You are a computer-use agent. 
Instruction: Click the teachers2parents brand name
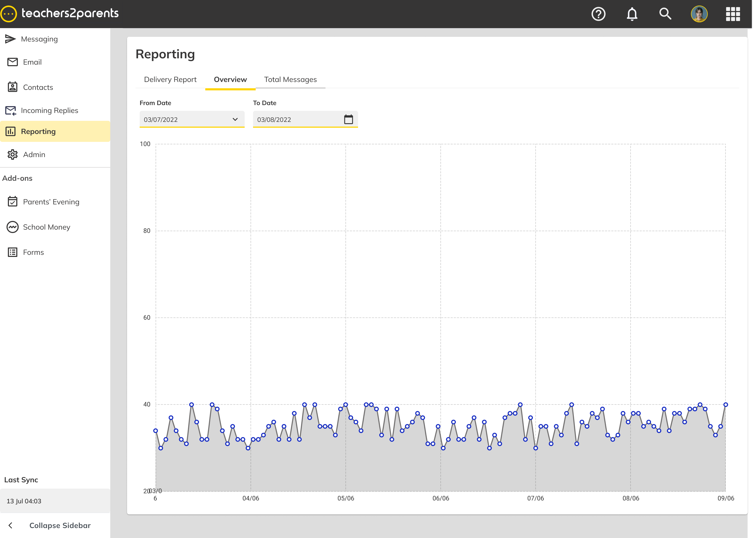pos(70,13)
